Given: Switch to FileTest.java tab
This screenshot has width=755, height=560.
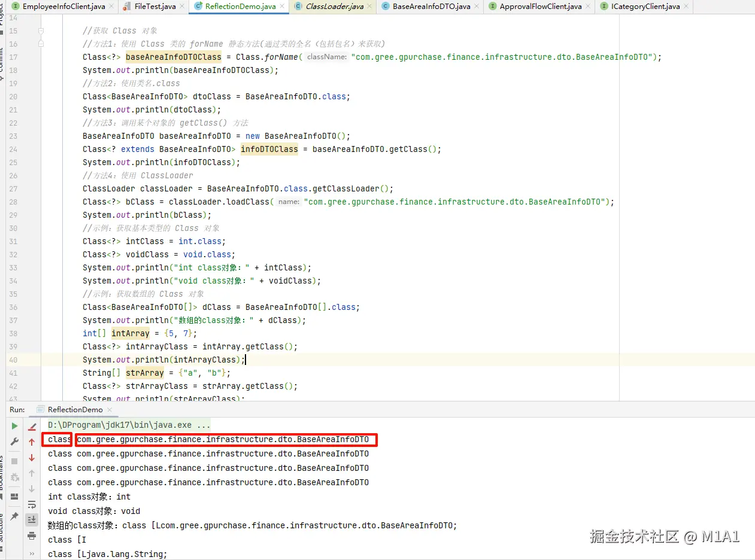Looking at the screenshot, I should 154,7.
